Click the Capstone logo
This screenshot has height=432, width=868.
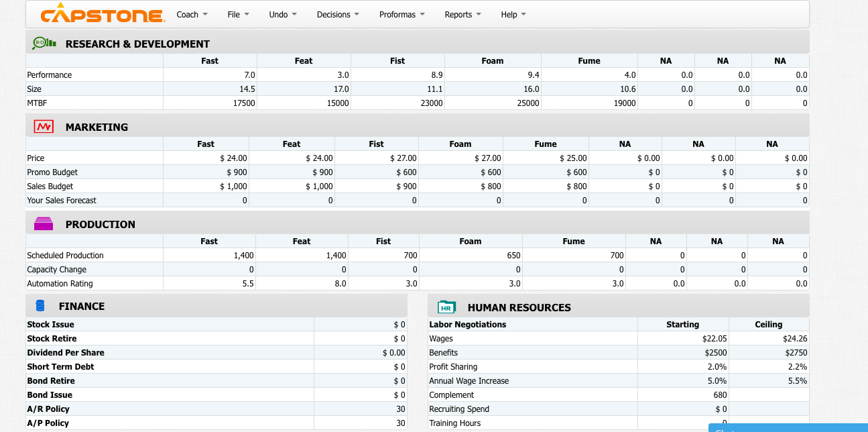pyautogui.click(x=101, y=14)
